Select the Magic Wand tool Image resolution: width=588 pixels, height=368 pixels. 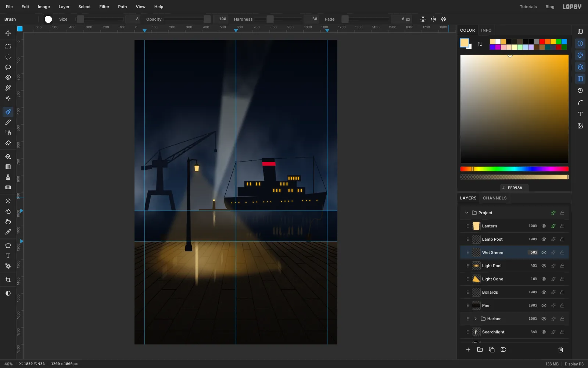point(8,88)
